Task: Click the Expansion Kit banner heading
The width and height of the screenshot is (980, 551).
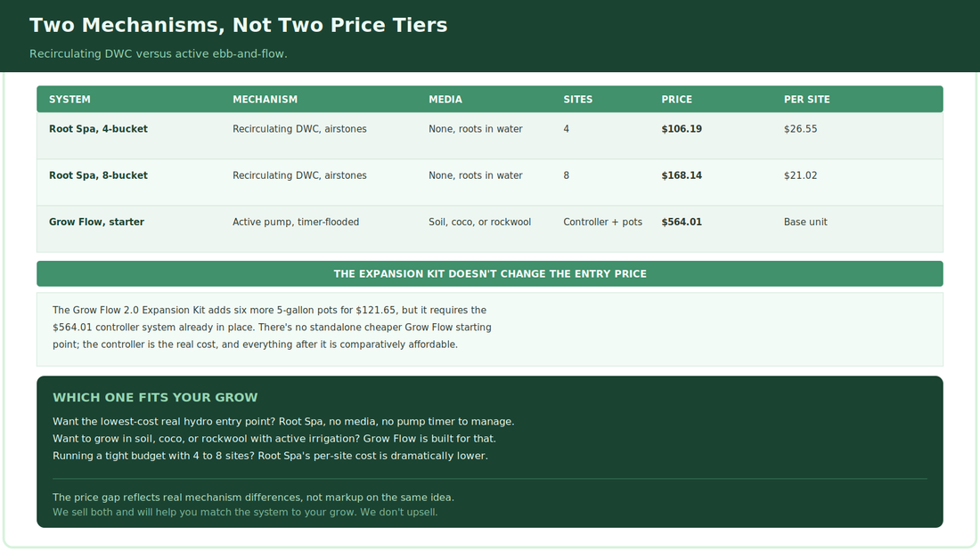Action: point(490,273)
